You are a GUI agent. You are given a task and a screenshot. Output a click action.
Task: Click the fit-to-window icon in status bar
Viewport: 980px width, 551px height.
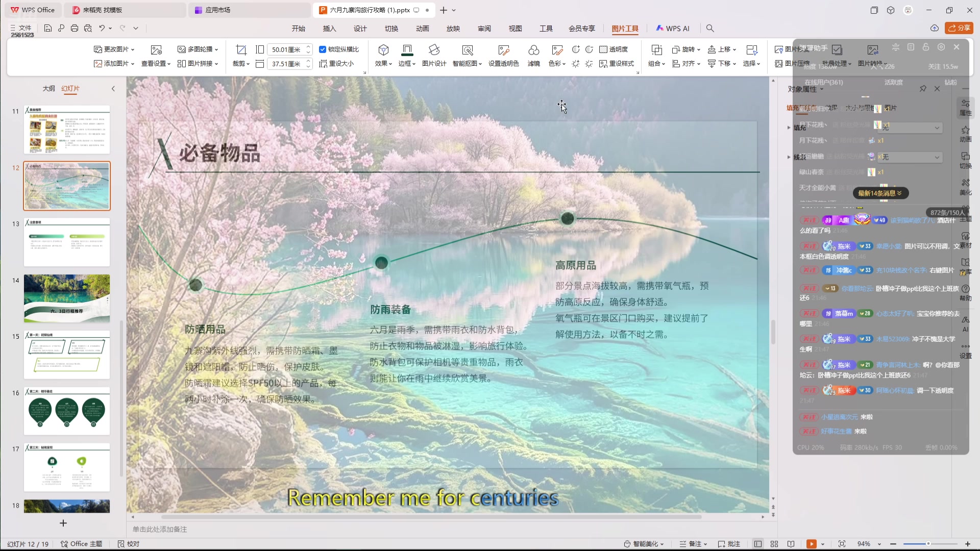click(x=842, y=544)
